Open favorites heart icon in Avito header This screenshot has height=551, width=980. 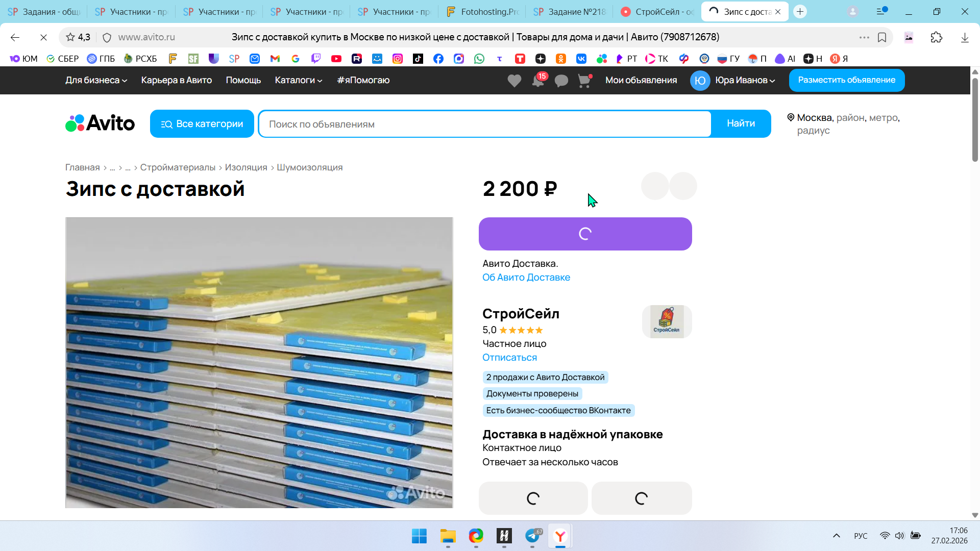coord(514,81)
